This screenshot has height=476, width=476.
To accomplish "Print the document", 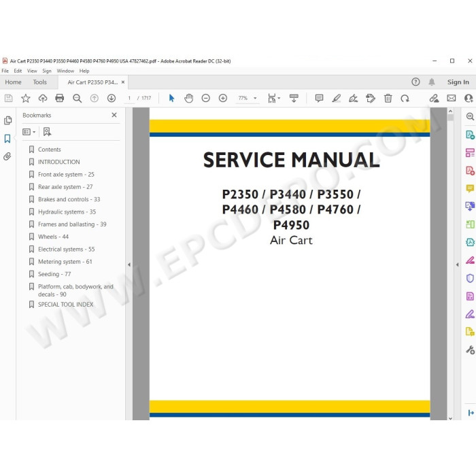I will [60, 99].
